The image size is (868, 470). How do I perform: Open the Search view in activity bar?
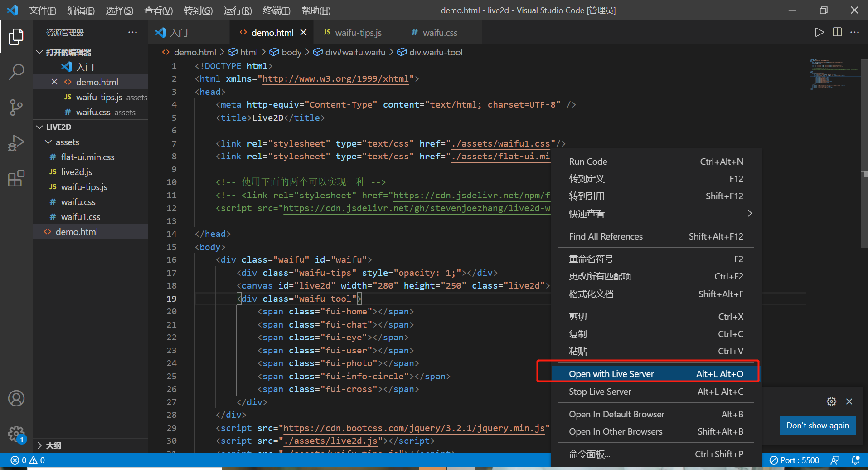[x=16, y=72]
